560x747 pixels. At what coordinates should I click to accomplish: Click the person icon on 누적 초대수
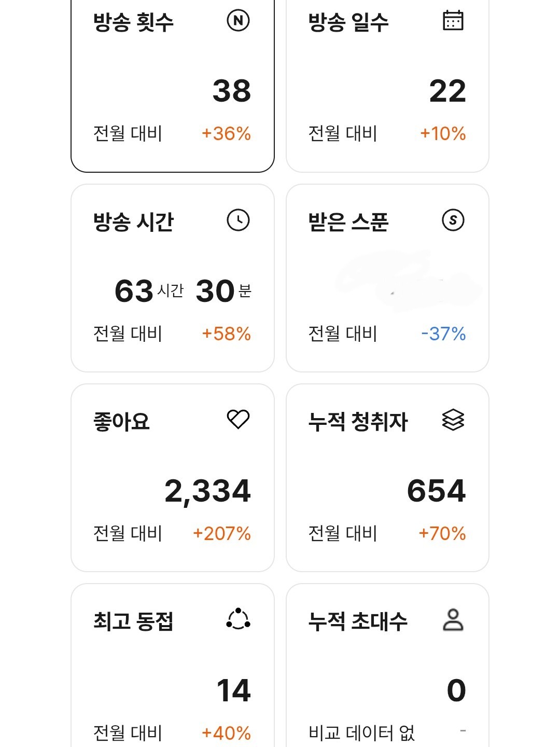click(453, 619)
